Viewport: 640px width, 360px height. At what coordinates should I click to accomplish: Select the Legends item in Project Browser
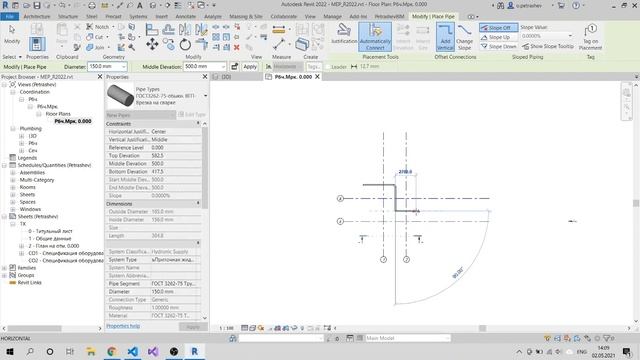tap(27, 158)
